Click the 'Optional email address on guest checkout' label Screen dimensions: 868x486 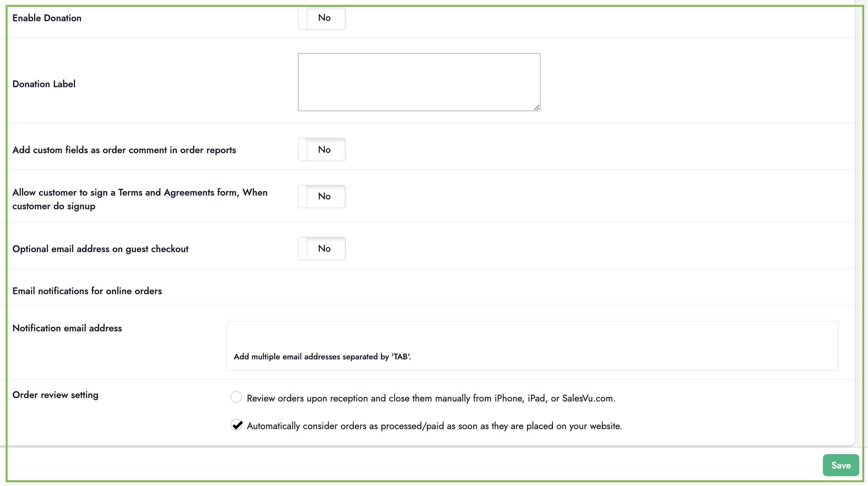[x=100, y=249]
